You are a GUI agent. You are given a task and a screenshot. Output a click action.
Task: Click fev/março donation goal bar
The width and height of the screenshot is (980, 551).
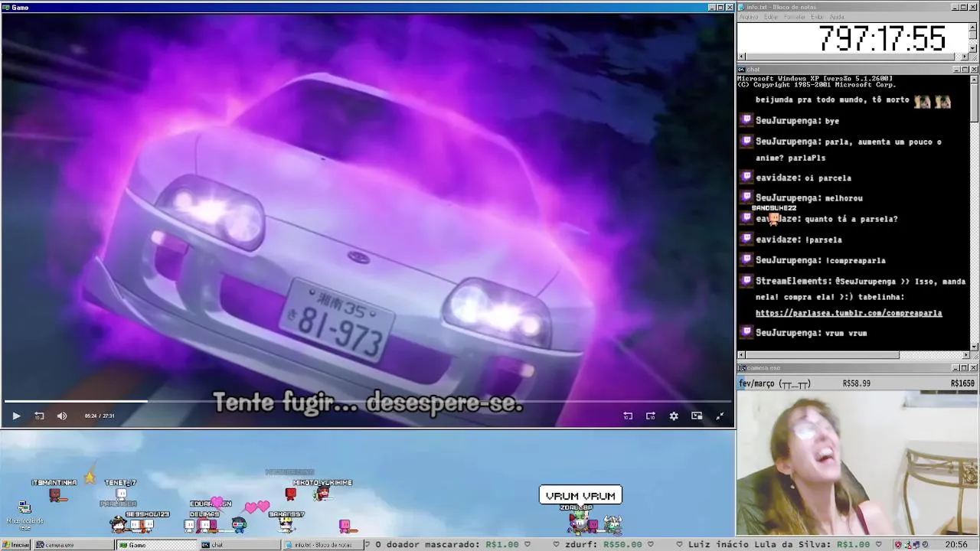coord(857,383)
